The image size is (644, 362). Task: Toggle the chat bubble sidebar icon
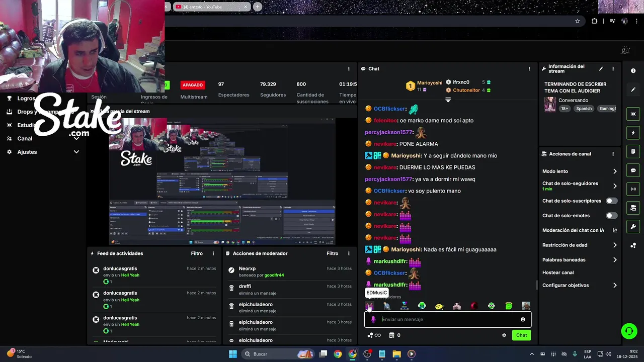click(633, 170)
